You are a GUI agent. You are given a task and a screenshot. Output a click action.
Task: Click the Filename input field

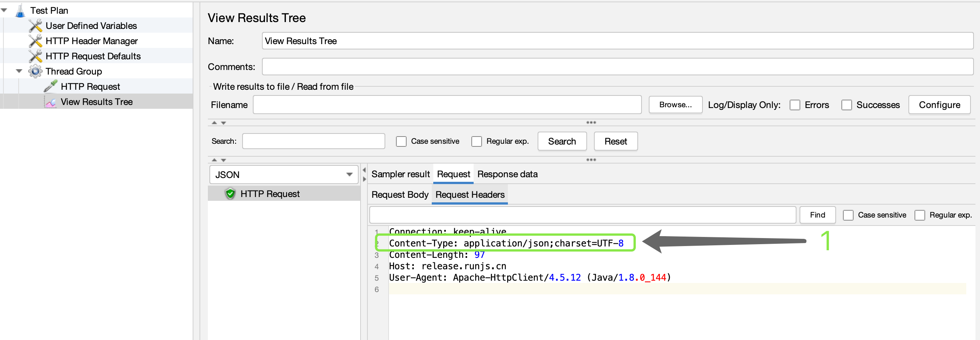[x=447, y=105]
